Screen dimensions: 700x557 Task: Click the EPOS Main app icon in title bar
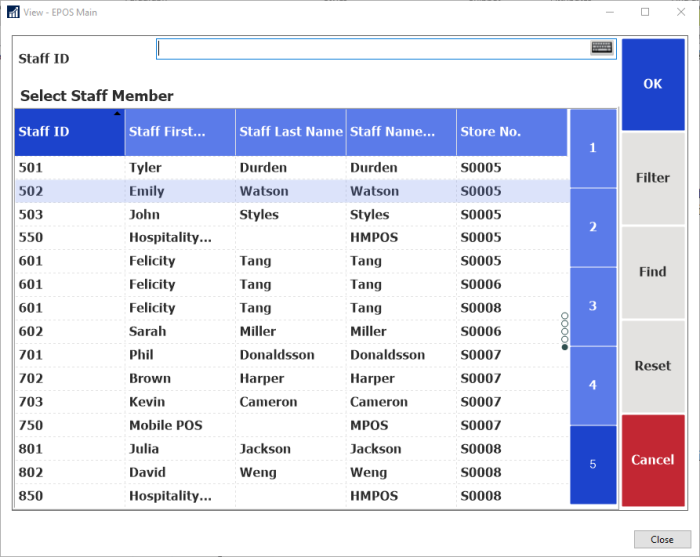tap(13, 12)
